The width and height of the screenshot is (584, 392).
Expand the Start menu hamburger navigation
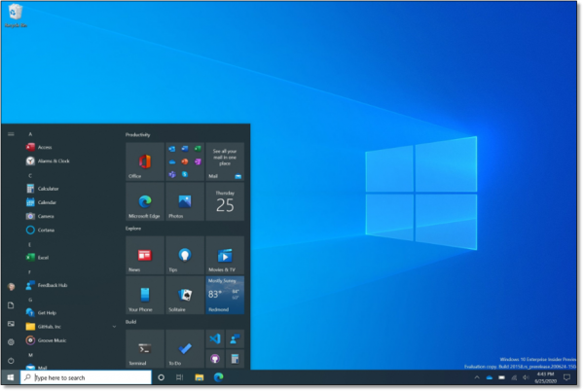(11, 133)
